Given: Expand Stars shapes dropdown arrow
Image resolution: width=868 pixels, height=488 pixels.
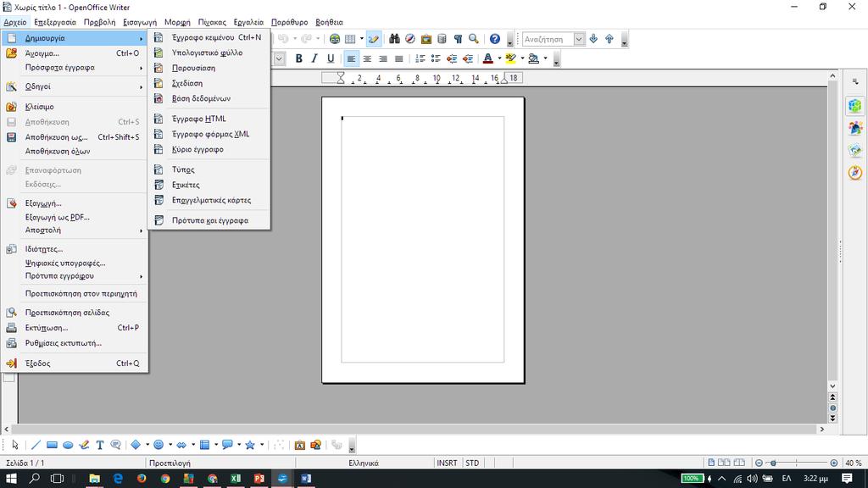Looking at the screenshot, I should coord(262,445).
